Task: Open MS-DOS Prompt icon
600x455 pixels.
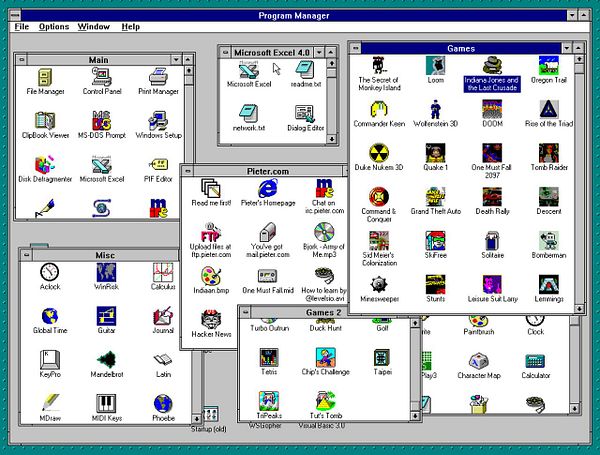Action: pyautogui.click(x=102, y=125)
